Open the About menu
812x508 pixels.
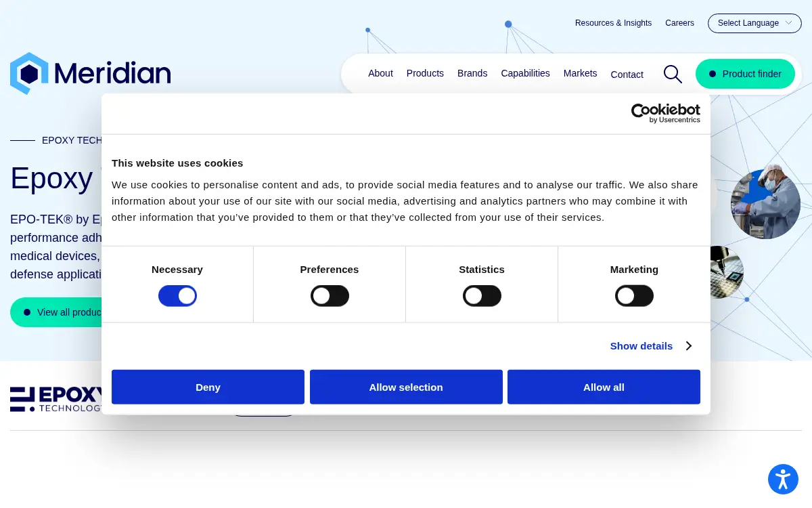pyautogui.click(x=380, y=73)
